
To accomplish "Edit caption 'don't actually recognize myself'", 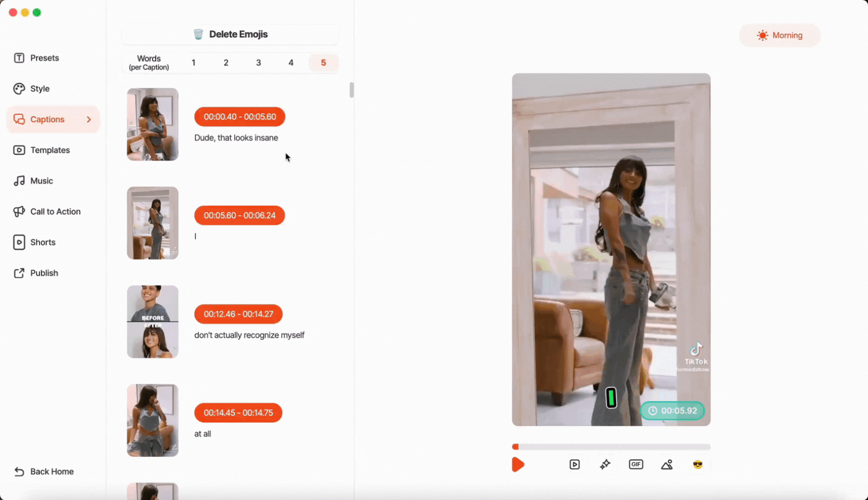I will pos(249,335).
